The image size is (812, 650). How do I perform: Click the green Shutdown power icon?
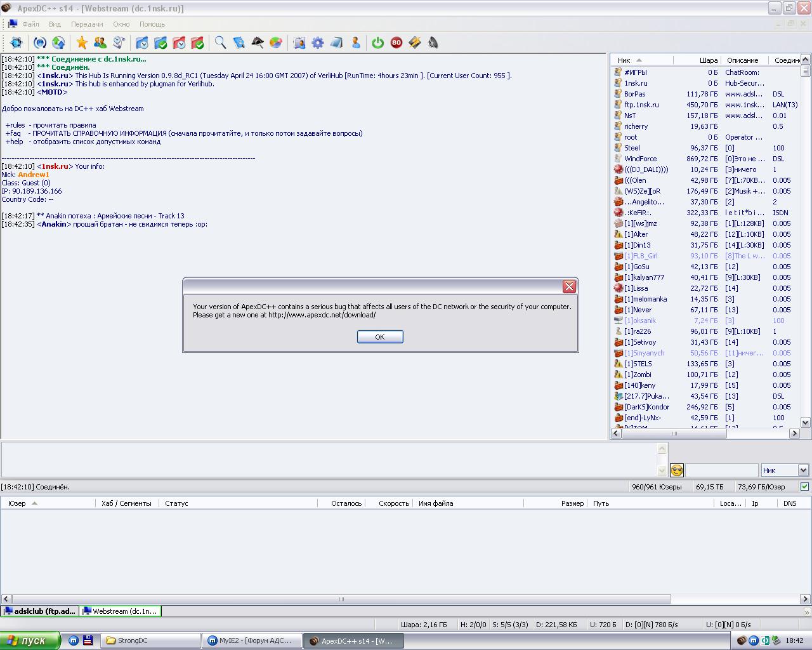(378, 43)
